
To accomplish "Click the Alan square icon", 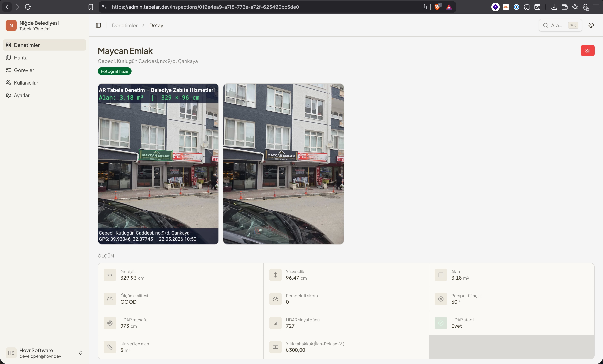I will click(441, 275).
